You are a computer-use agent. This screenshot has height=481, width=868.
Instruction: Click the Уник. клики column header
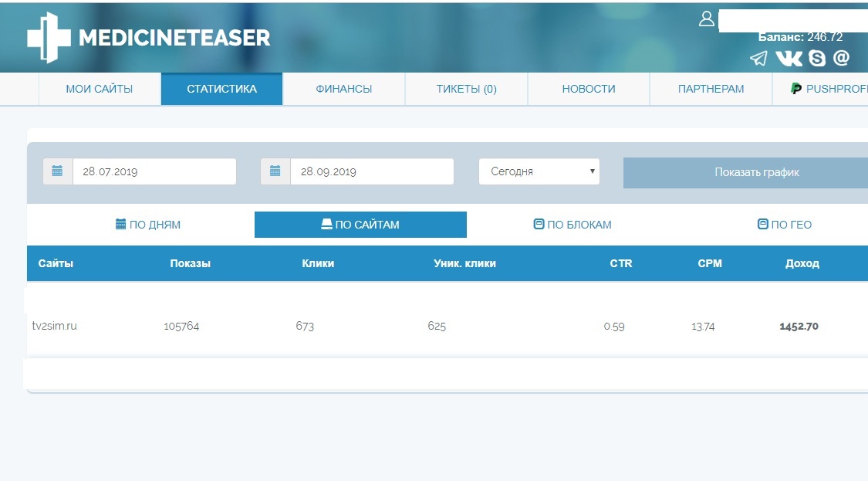464,263
